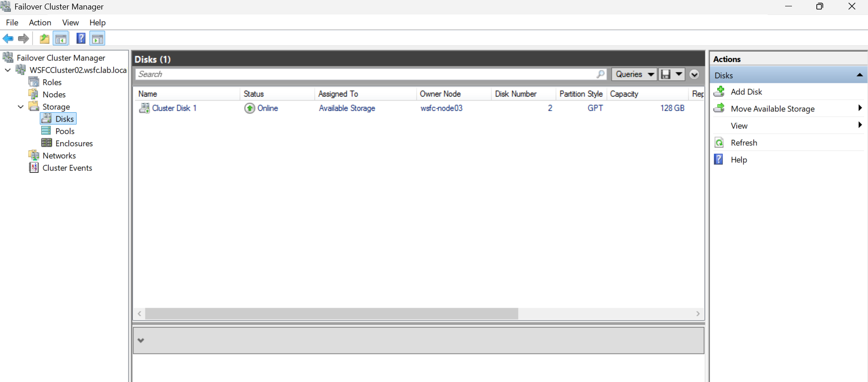
Task: Select the Cluster Disk 1 row
Action: [x=419, y=108]
